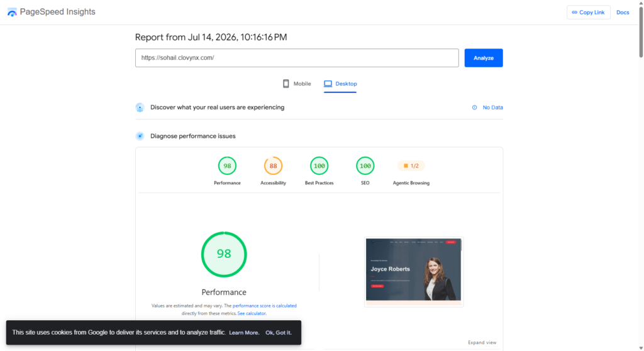The image size is (644, 351).
Task: Click the Report from Jul 14, 2026 heading
Action: [211, 37]
